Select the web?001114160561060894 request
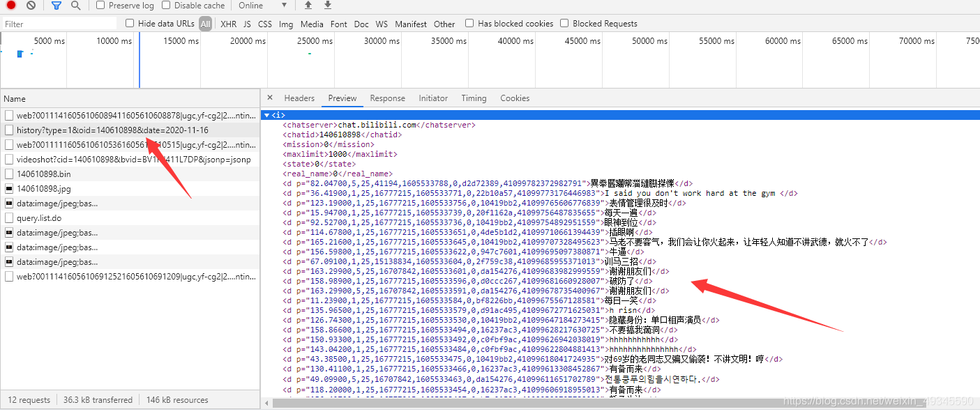 (130, 116)
